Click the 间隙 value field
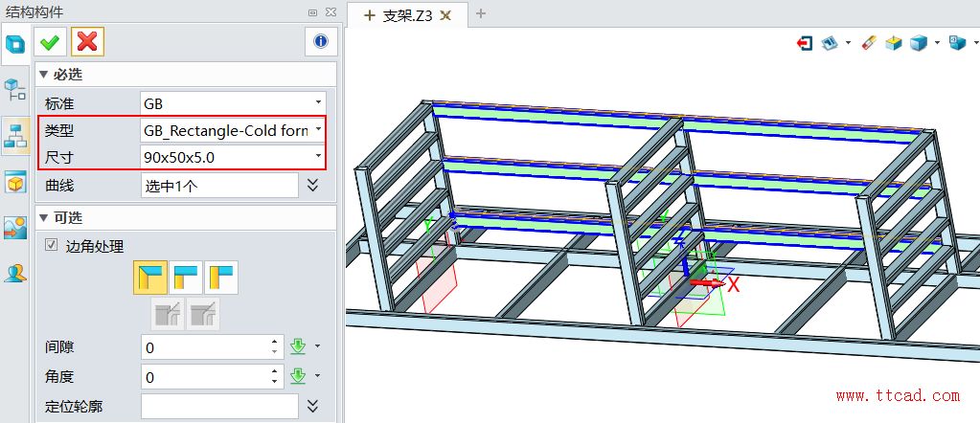Screen dimensions: 980x423 [x=213, y=346]
